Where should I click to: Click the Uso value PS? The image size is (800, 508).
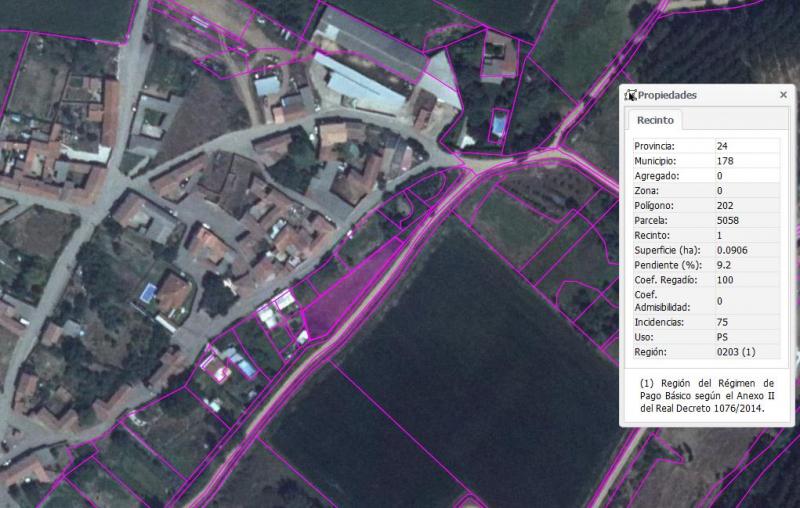tap(722, 338)
